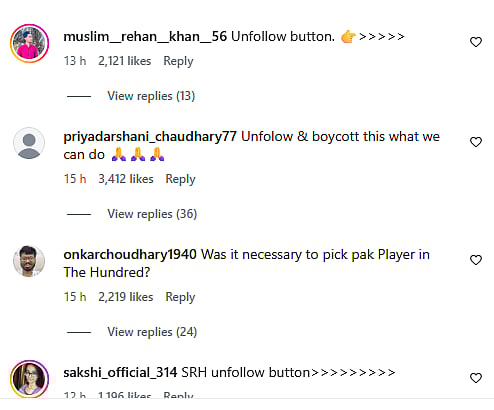Open priyadarshani_chaudhary77 default avatar
Screen dimensions: 494x410
click(x=29, y=143)
